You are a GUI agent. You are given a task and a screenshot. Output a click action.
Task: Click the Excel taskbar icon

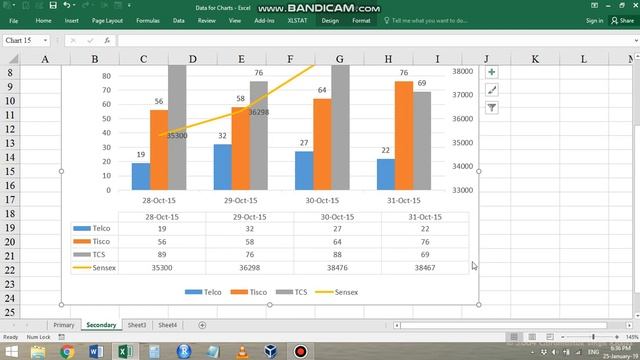tap(125, 351)
